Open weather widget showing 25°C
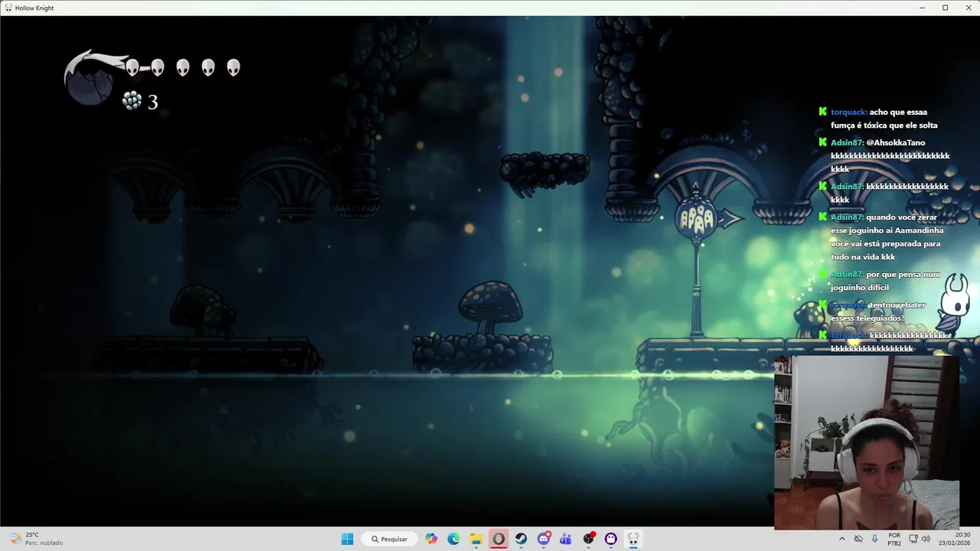Screen dimensions: 980x551 [36, 539]
